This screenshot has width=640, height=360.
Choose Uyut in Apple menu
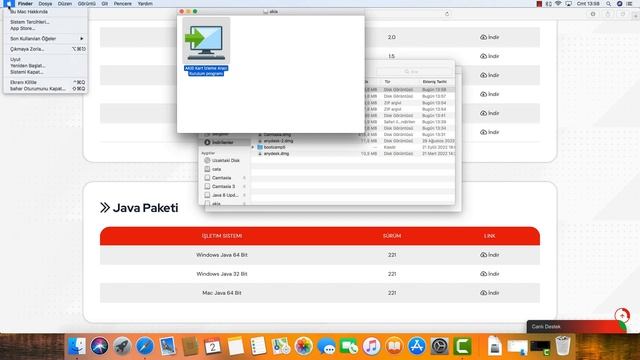tap(46, 59)
